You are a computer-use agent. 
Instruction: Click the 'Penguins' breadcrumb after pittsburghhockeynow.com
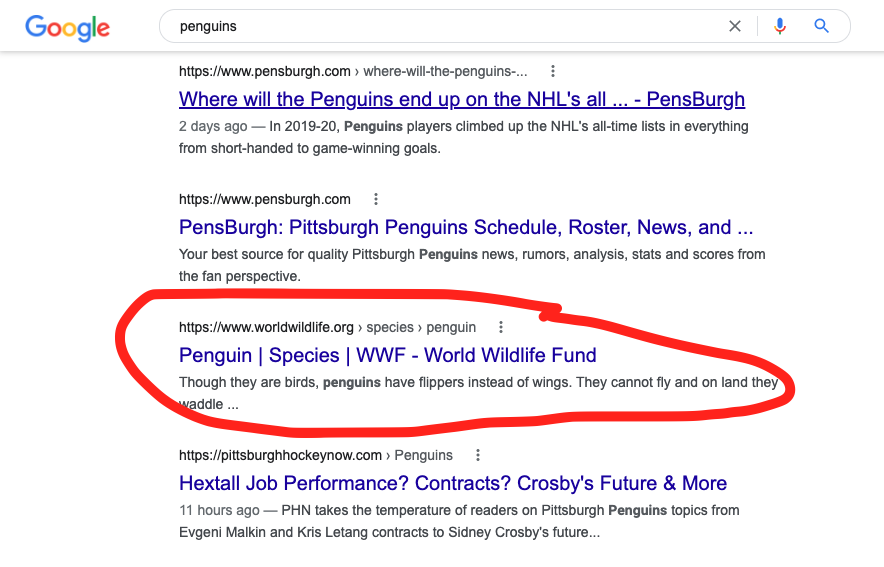click(x=424, y=455)
